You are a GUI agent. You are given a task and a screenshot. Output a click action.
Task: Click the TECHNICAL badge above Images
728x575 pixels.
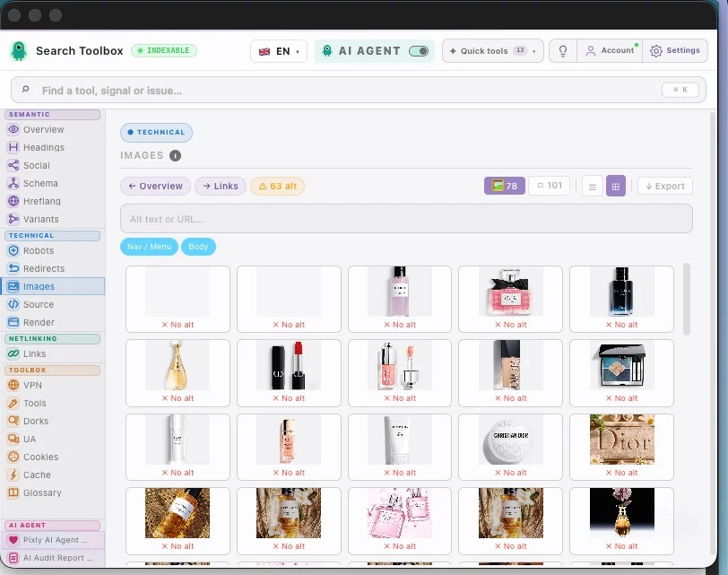click(x=157, y=133)
